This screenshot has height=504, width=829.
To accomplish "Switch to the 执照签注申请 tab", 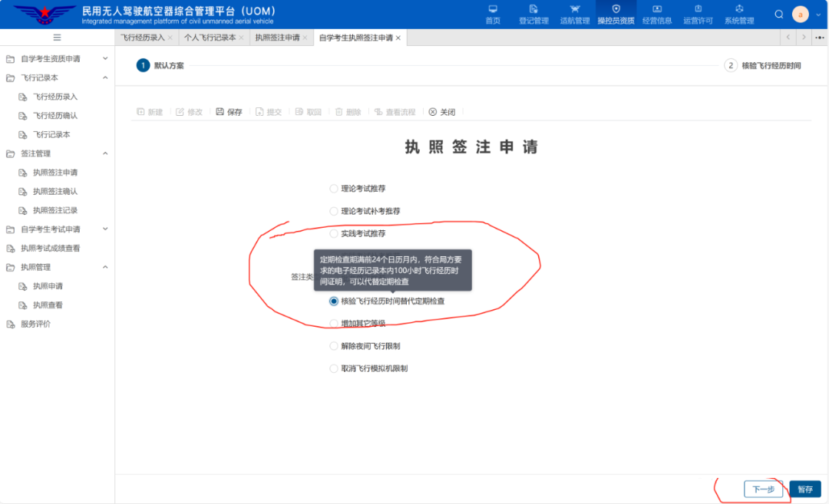I will (x=278, y=38).
